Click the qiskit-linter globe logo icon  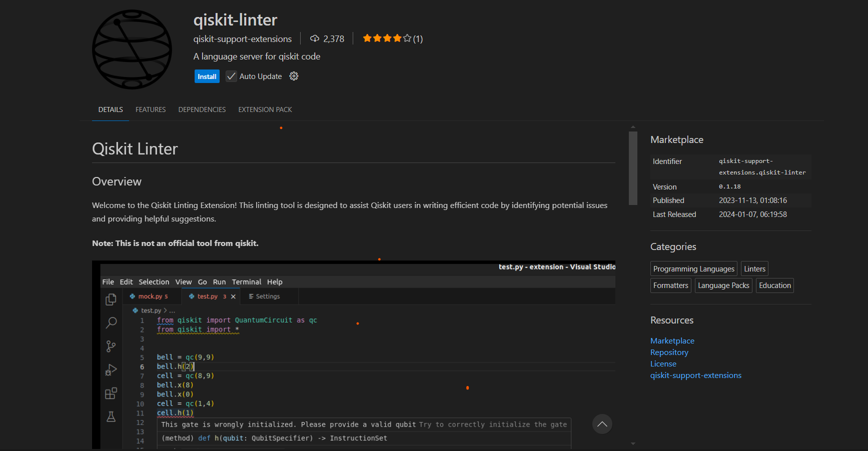132,49
